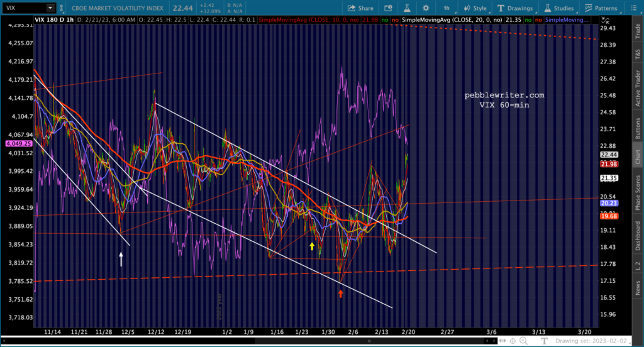Image resolution: width=644 pixels, height=347 pixels.
Task: Switch to the Phase Scores sidebar tab
Action: tap(638, 192)
